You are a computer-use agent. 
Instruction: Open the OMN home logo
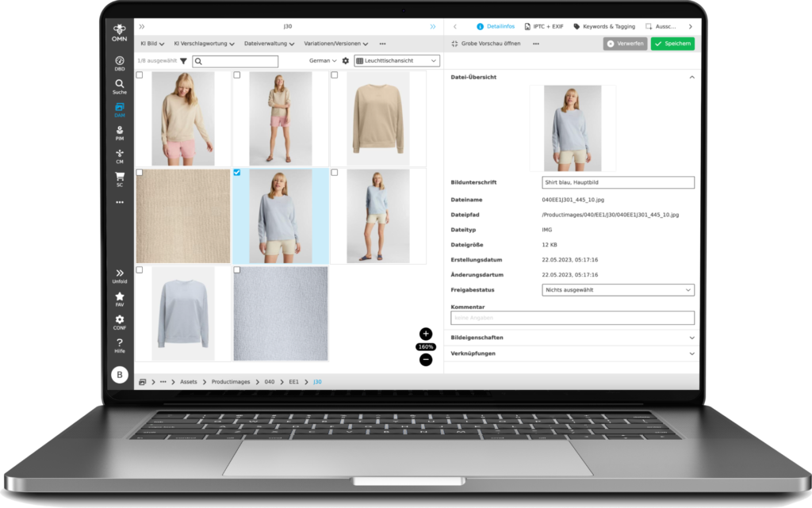(x=120, y=32)
